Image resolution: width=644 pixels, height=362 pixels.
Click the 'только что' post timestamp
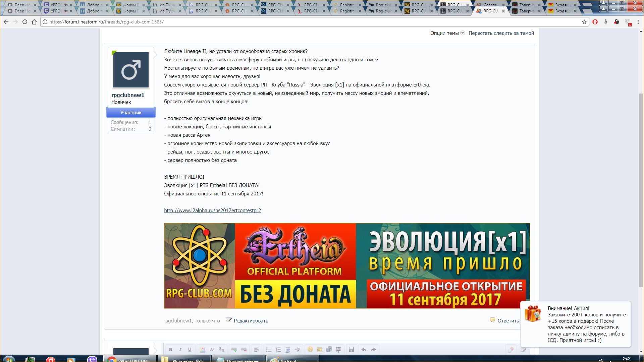[207, 321]
